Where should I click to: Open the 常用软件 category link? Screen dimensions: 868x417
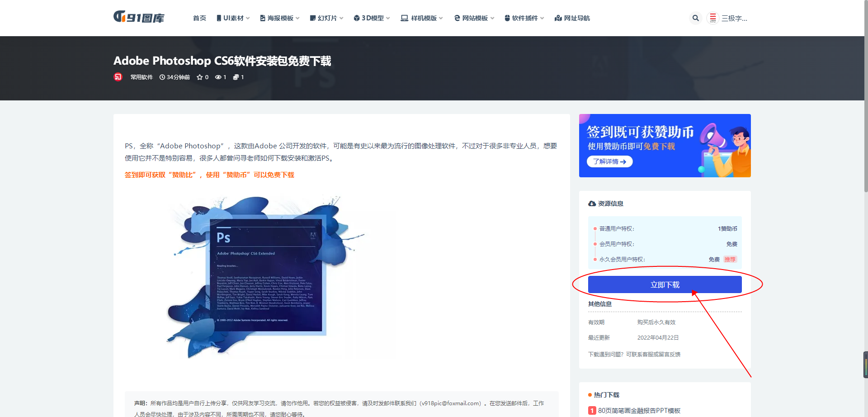(142, 77)
